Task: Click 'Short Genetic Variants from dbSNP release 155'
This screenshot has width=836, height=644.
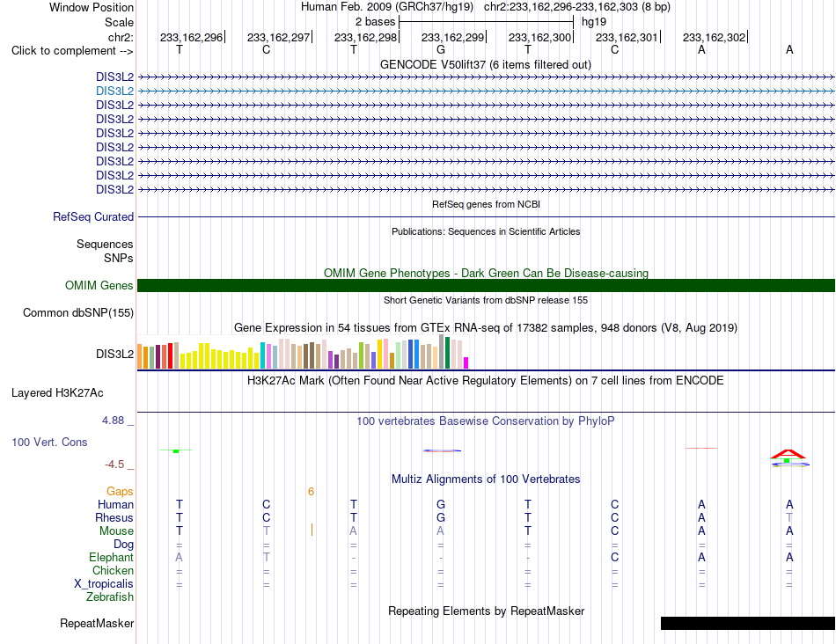Action: click(x=486, y=300)
